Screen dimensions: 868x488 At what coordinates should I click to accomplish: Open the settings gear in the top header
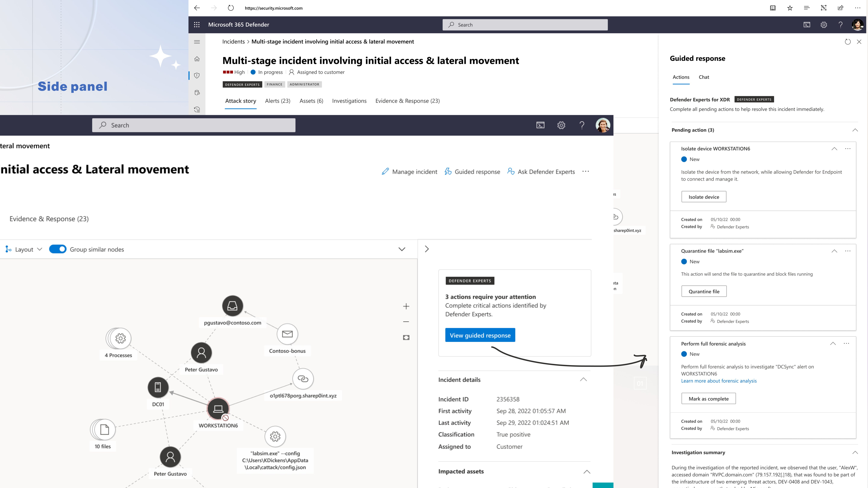pyautogui.click(x=824, y=25)
